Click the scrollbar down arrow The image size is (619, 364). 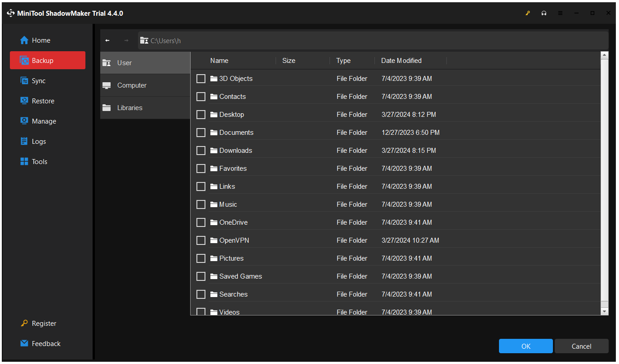click(x=604, y=311)
